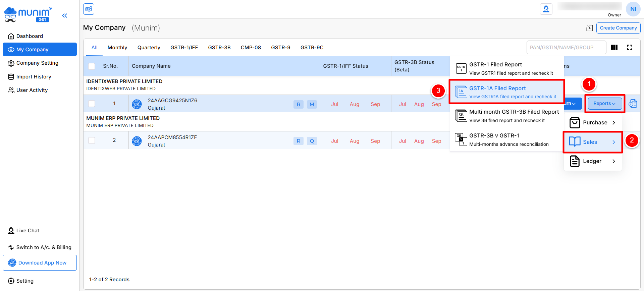Image resolution: width=644 pixels, height=291 pixels.
Task: Click the GSTR-1A Filed Report icon
Action: click(461, 92)
